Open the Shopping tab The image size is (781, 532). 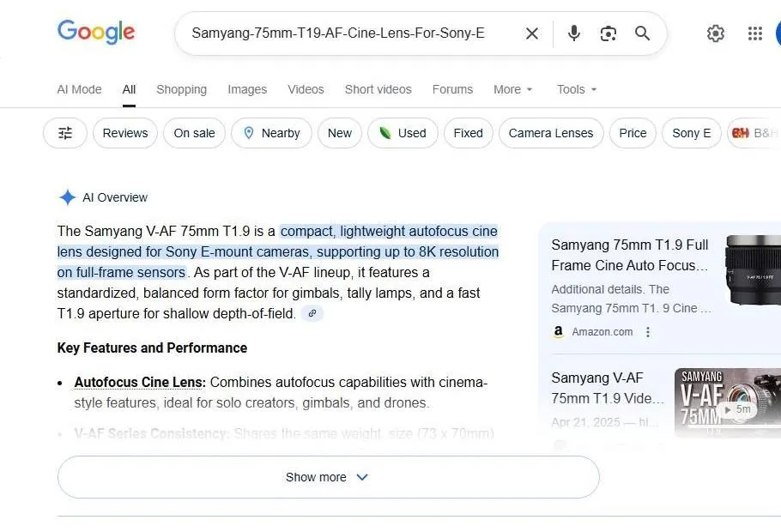[181, 89]
